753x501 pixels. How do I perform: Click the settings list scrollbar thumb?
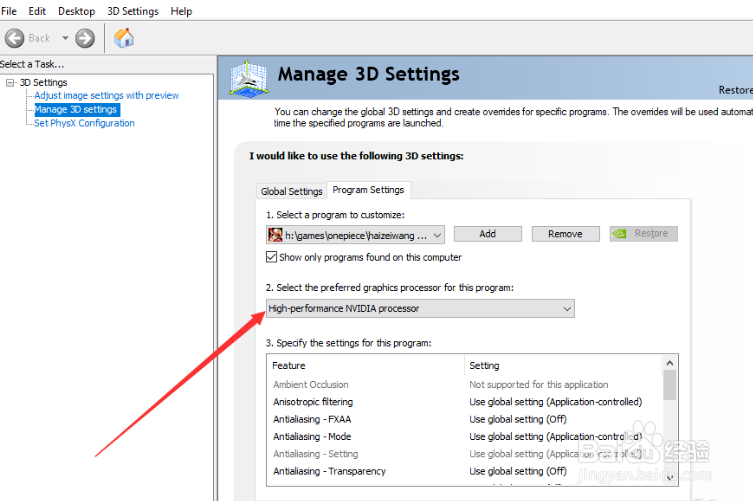coord(670,385)
